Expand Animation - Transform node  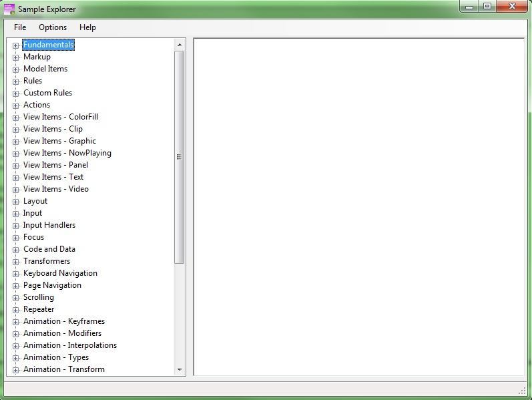tap(15, 370)
